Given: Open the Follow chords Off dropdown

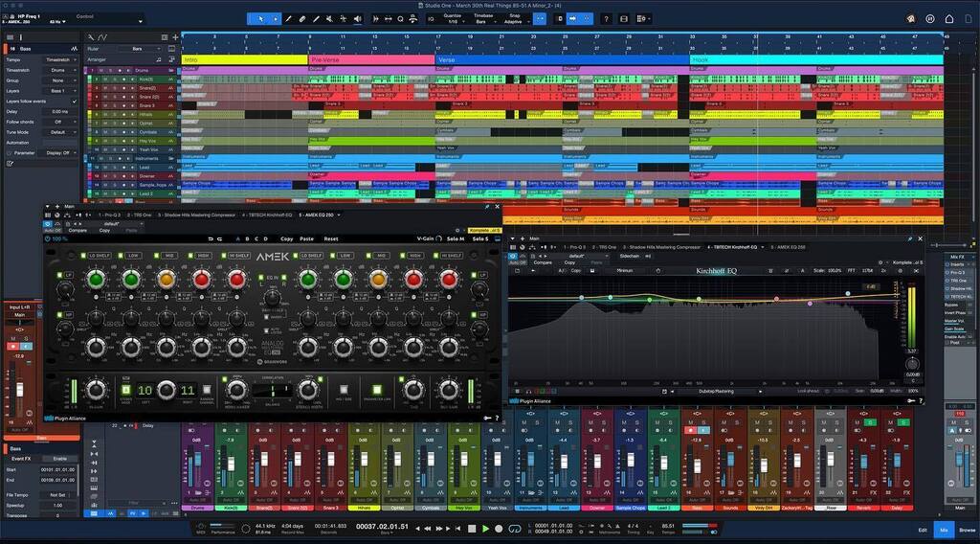Looking at the screenshot, I should pyautogui.click(x=60, y=122).
